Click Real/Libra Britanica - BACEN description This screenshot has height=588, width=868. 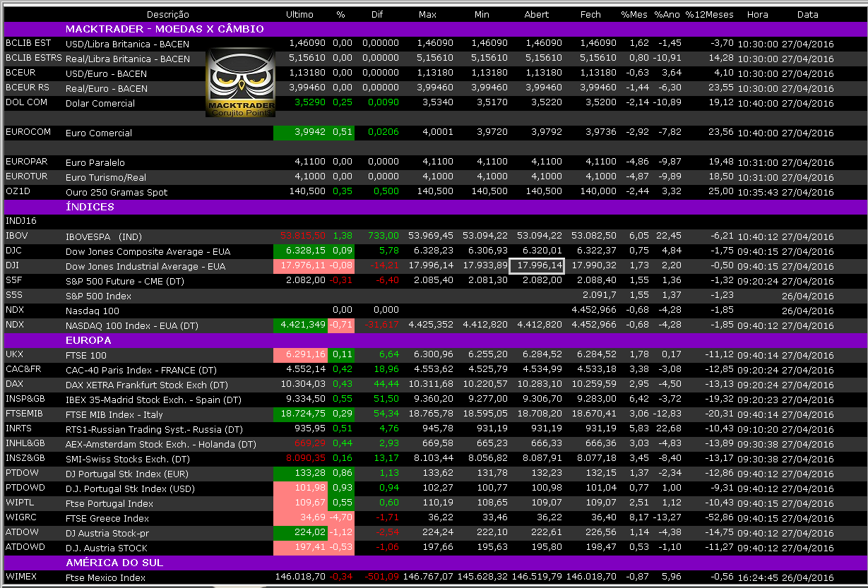[x=128, y=59]
